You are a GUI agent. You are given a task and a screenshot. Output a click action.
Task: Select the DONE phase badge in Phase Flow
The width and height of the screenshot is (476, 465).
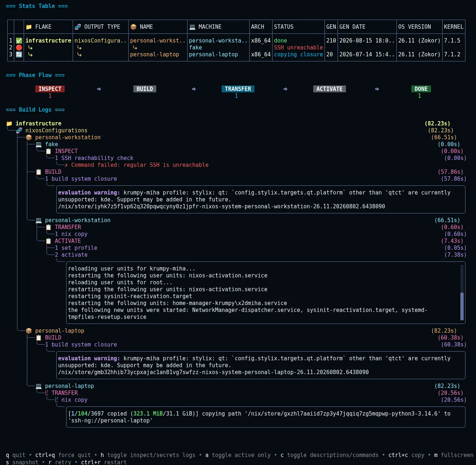(x=421, y=89)
